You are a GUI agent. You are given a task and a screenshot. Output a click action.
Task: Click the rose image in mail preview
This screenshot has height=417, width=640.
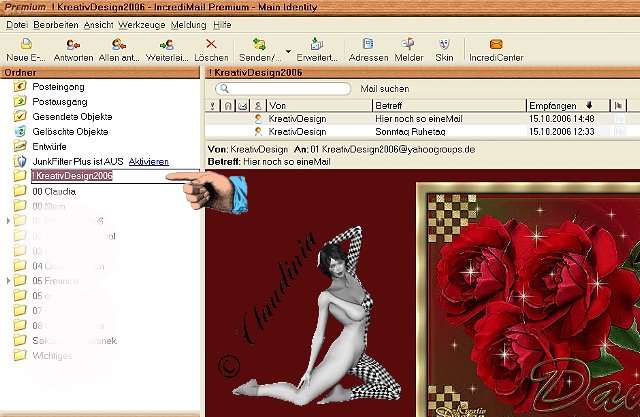coord(528,300)
